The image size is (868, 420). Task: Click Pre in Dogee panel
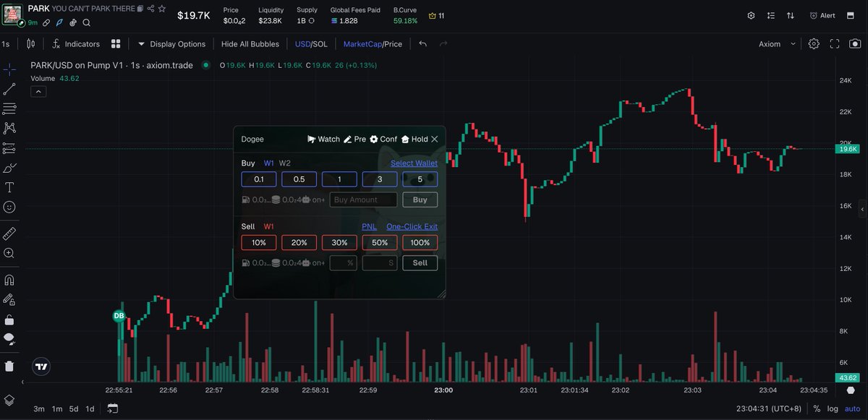tap(354, 139)
